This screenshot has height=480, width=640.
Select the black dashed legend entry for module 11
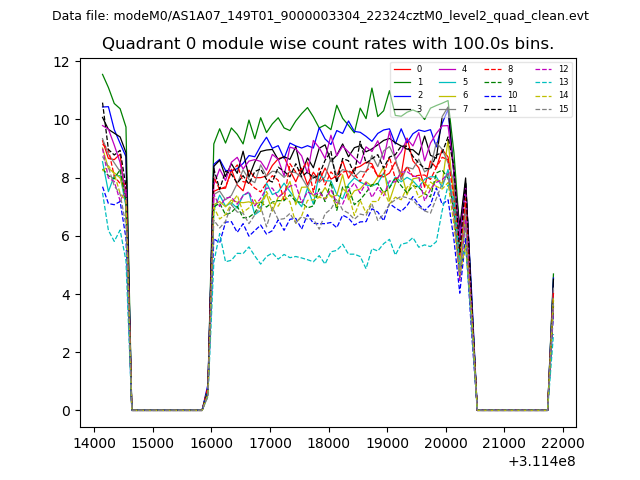pyautogui.click(x=499, y=108)
